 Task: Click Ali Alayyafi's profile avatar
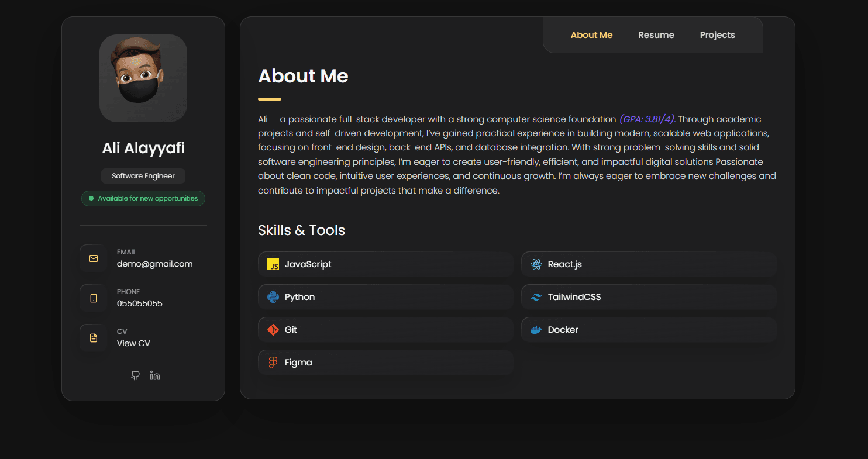click(143, 78)
